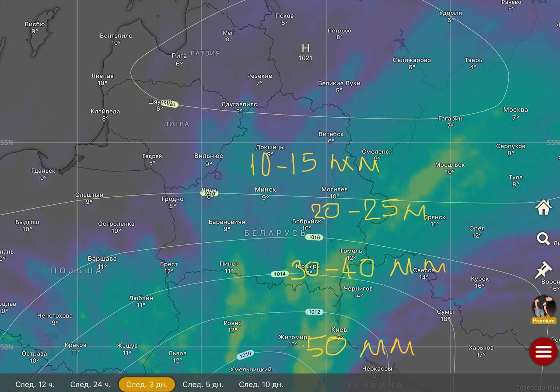Click the Ровно city label
The height and width of the screenshot is (392, 560).
pyautogui.click(x=233, y=323)
